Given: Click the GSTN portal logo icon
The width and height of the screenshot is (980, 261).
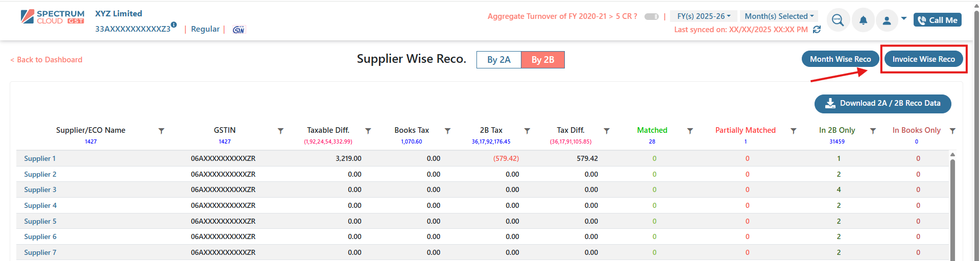Looking at the screenshot, I should pos(238,30).
